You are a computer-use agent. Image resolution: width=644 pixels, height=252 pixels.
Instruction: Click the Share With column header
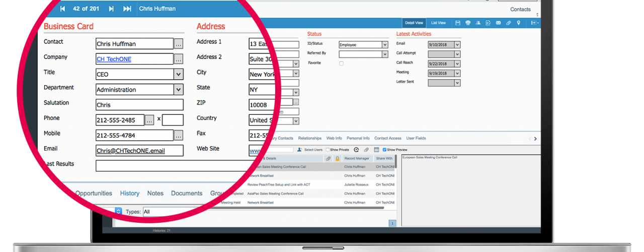(384, 158)
